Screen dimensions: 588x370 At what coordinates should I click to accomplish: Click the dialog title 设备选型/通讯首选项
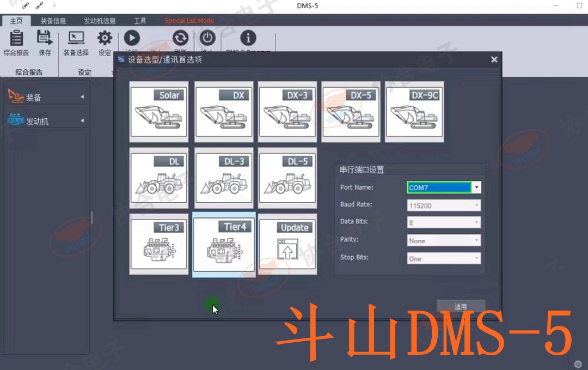[x=165, y=59]
